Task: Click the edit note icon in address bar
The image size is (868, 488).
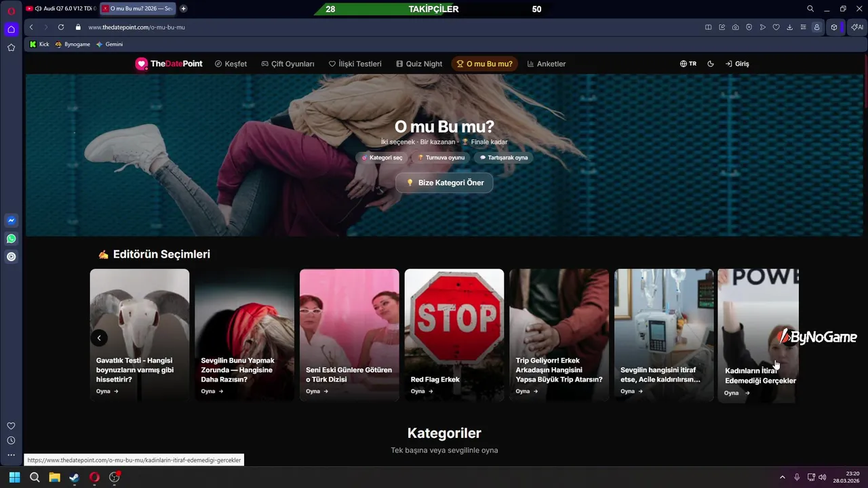Action: 722,27
